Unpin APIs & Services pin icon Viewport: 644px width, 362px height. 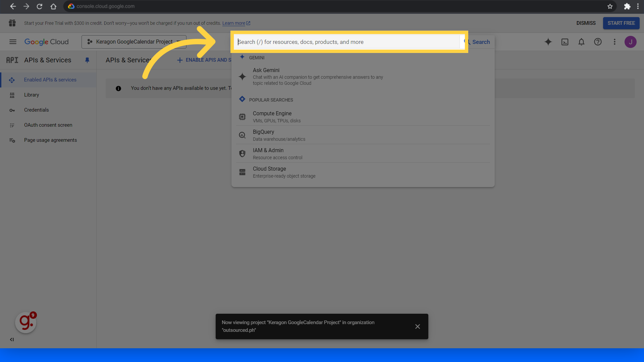87,60
